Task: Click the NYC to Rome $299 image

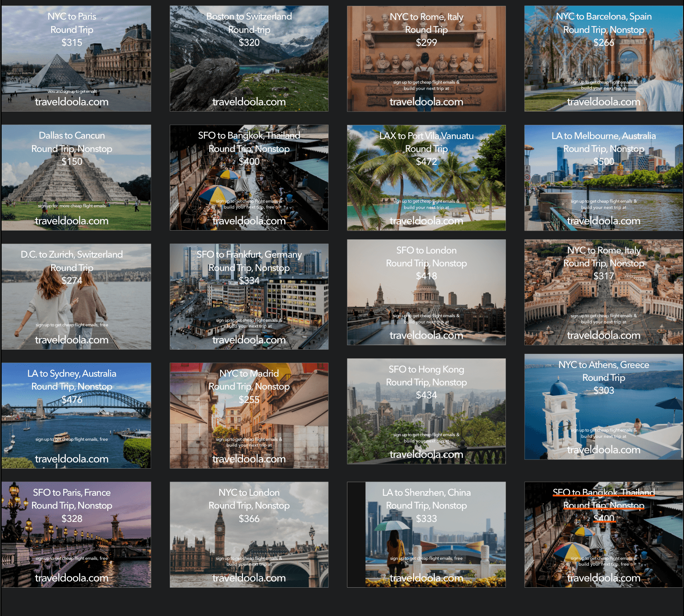Action: point(426,59)
